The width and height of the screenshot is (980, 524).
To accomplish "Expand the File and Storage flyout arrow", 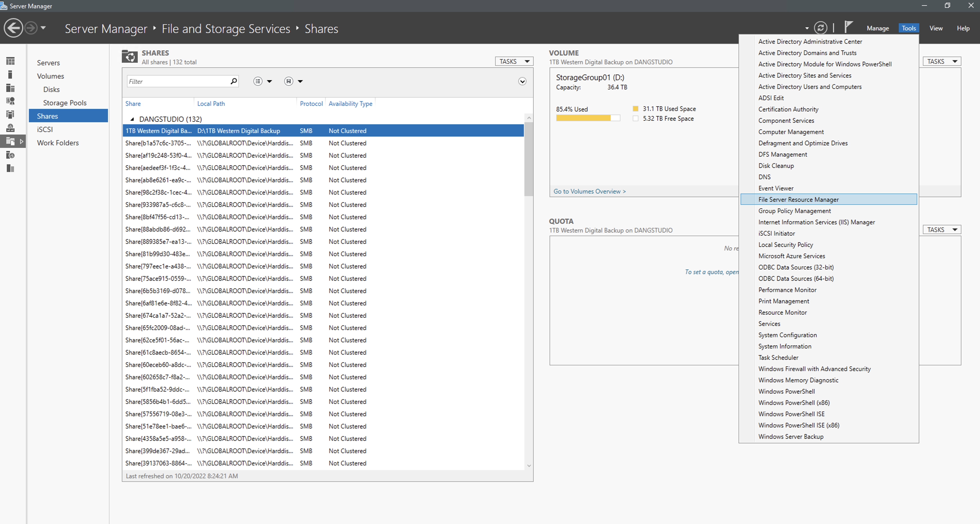I will coord(22,141).
